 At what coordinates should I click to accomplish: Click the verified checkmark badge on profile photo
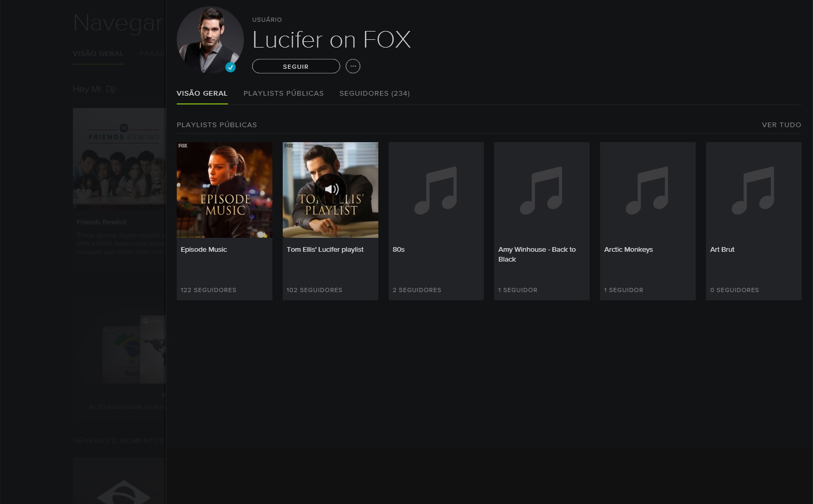pyautogui.click(x=231, y=67)
